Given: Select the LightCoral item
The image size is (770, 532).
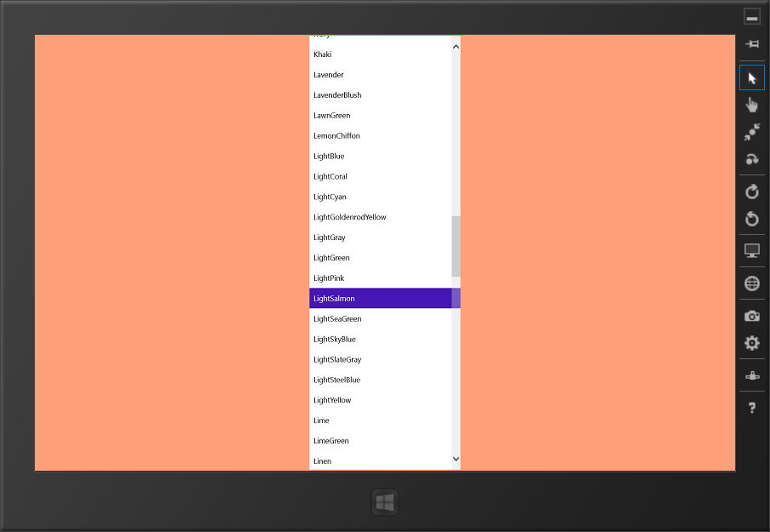Looking at the screenshot, I should 380,177.
